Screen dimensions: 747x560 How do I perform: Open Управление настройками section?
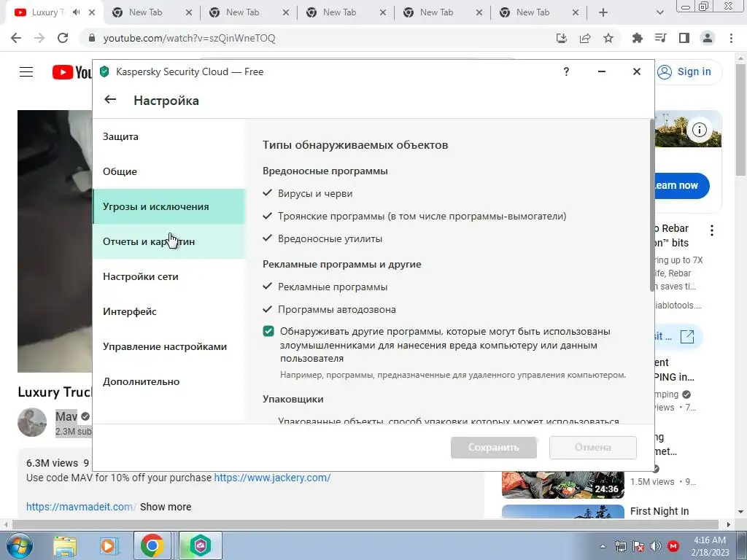tap(169, 346)
